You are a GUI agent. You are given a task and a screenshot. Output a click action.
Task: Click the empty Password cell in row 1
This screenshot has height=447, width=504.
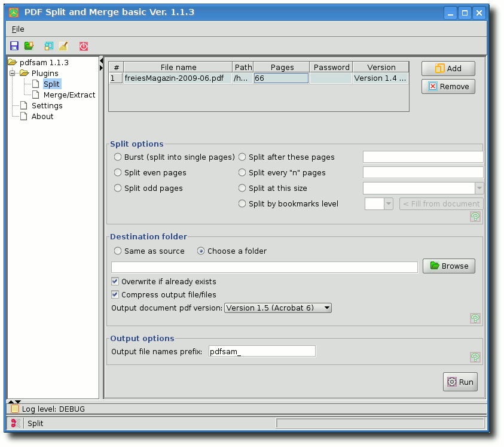point(331,78)
